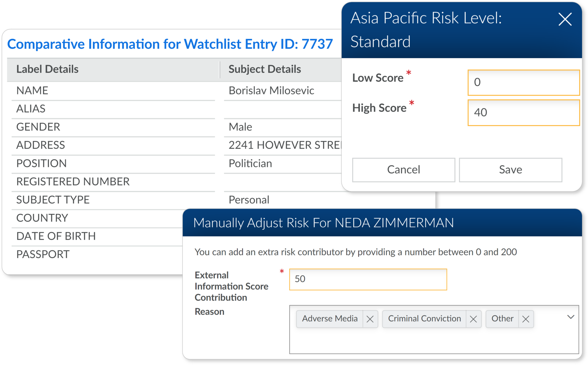Select the Politician position value

pos(250,164)
